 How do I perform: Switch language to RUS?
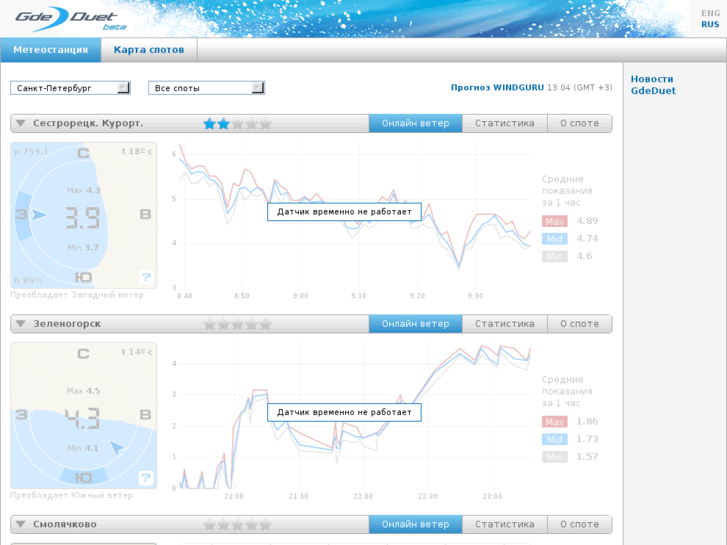point(710,25)
